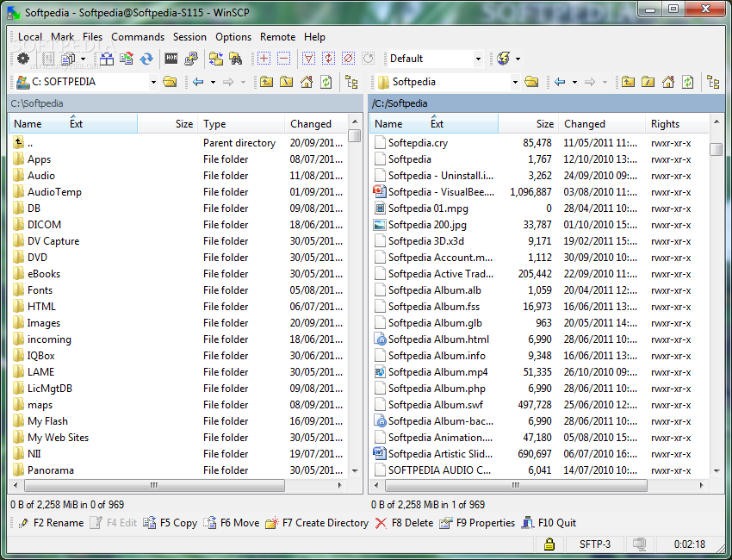Click remote panel horizontal scrollbar thumb

click(516, 485)
